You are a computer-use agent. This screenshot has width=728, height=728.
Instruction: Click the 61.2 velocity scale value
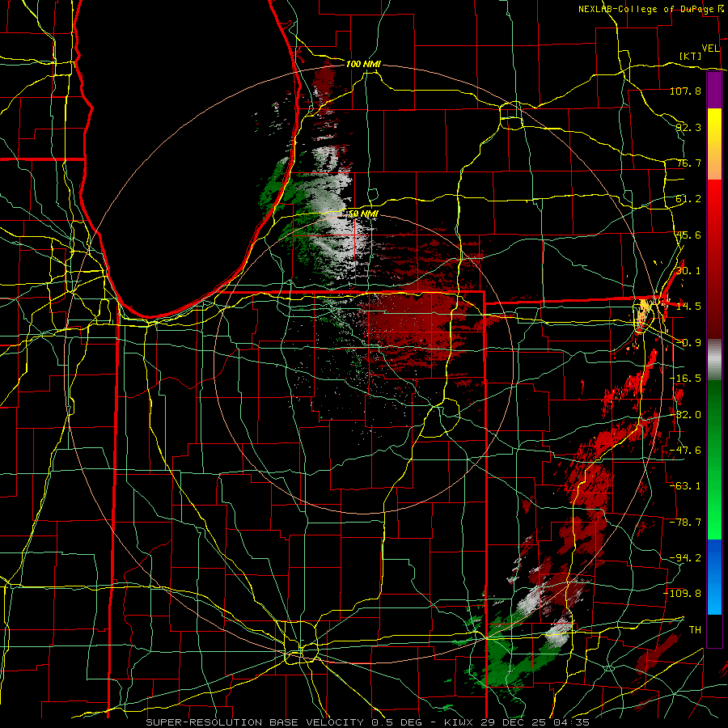coord(688,199)
